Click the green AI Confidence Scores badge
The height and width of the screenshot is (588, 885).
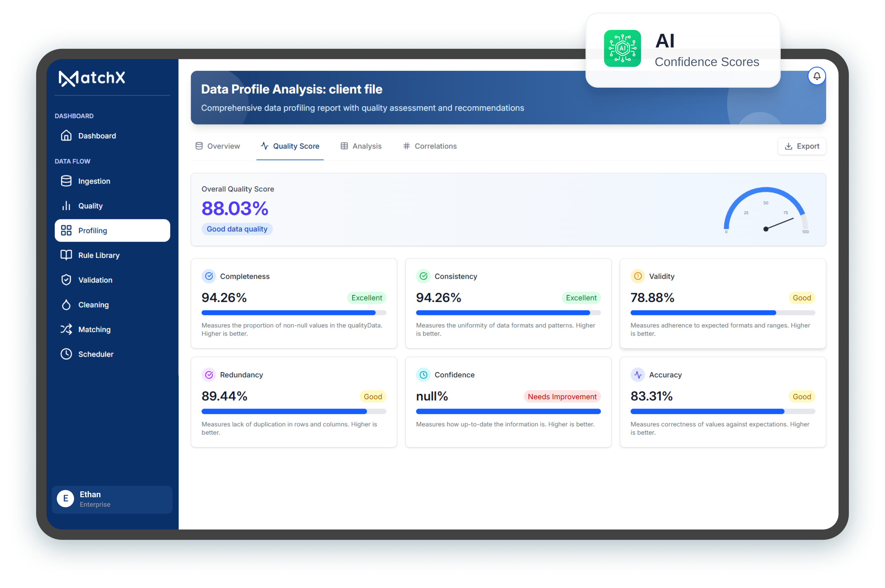pos(622,48)
